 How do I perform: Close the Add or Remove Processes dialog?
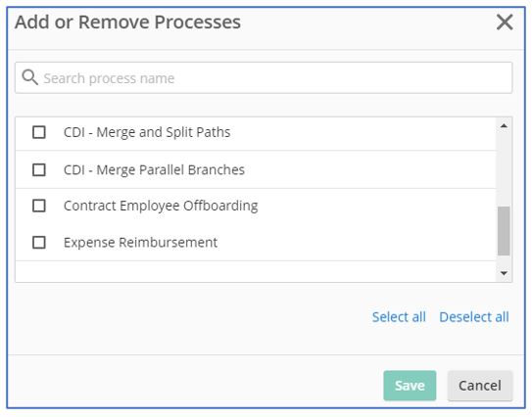505,23
